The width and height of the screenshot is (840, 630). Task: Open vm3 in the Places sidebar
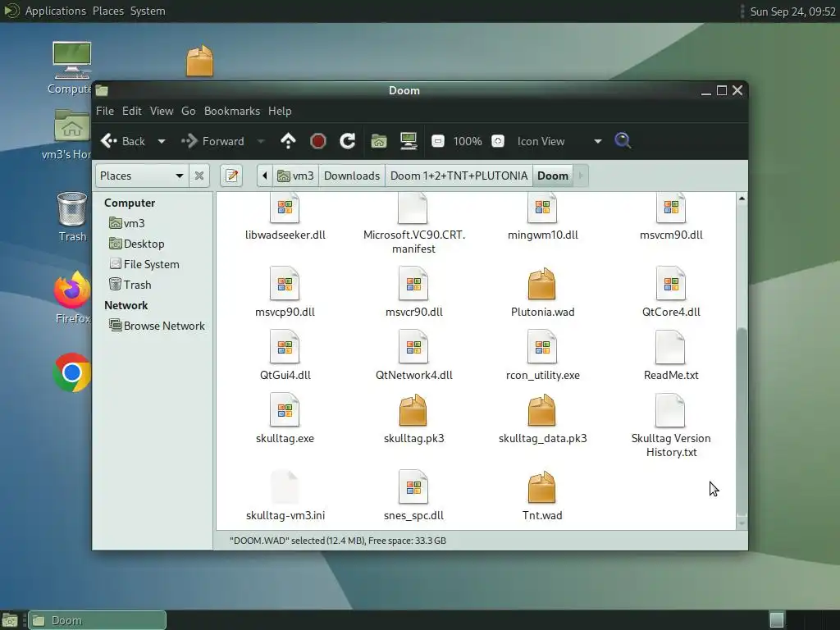click(127, 223)
